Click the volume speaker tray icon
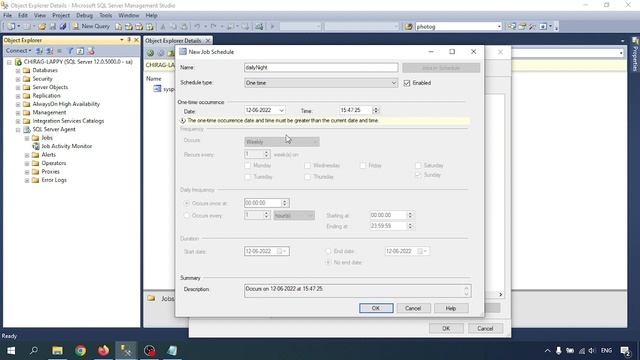 (x=592, y=351)
